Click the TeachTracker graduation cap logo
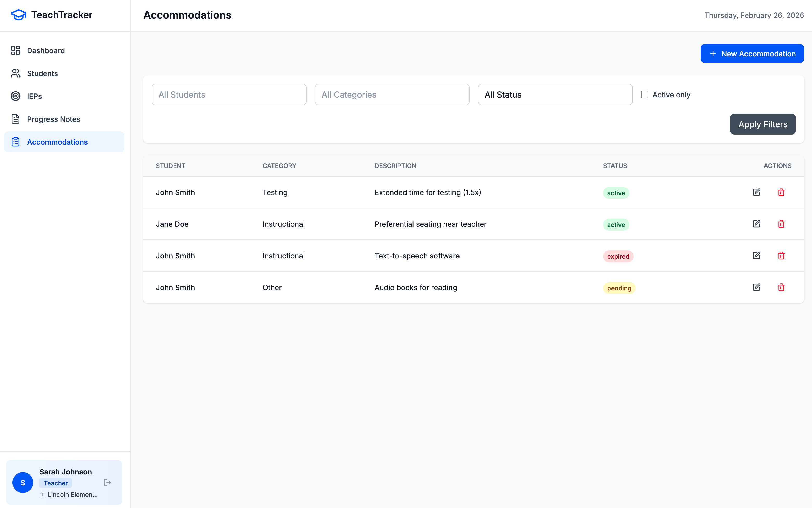Viewport: 812px width, 508px height. pyautogui.click(x=18, y=15)
